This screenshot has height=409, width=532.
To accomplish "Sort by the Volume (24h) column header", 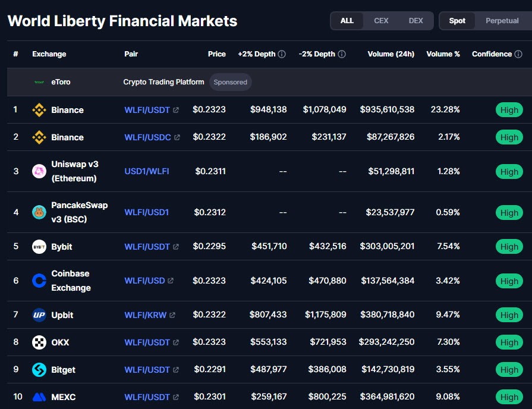I will (x=391, y=54).
